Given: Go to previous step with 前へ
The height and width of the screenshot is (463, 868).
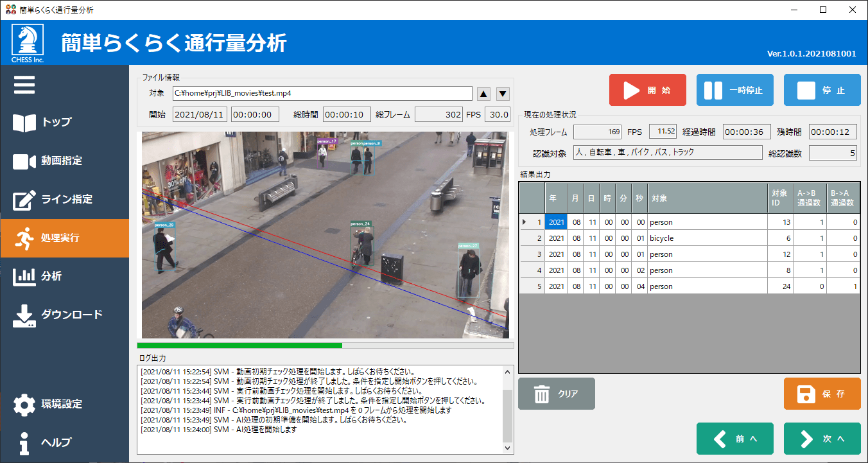Looking at the screenshot, I should pos(734,439).
